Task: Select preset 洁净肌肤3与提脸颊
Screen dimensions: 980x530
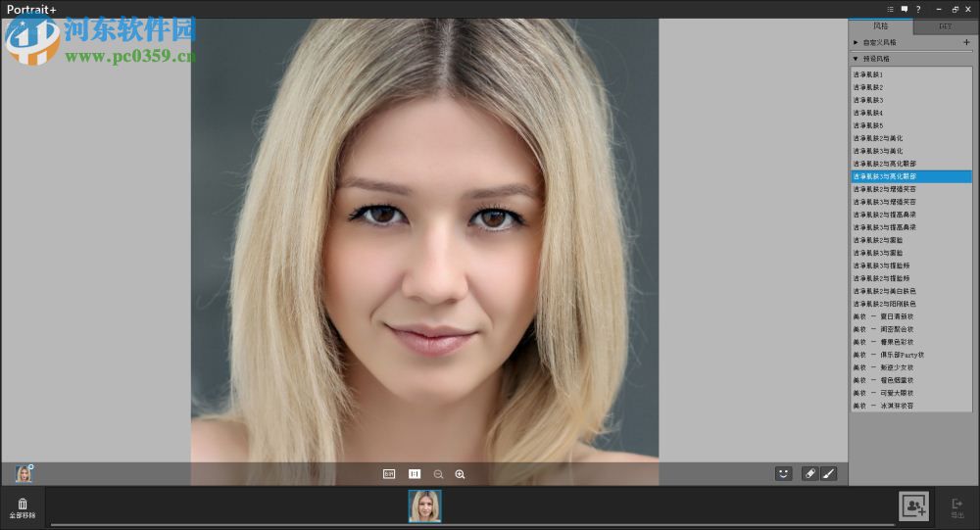Action: 911,265
